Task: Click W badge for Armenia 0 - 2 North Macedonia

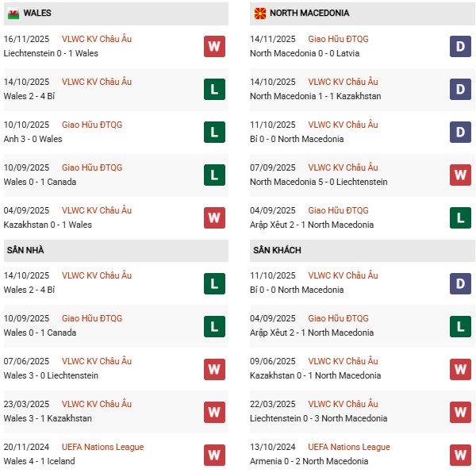Action: (460, 454)
